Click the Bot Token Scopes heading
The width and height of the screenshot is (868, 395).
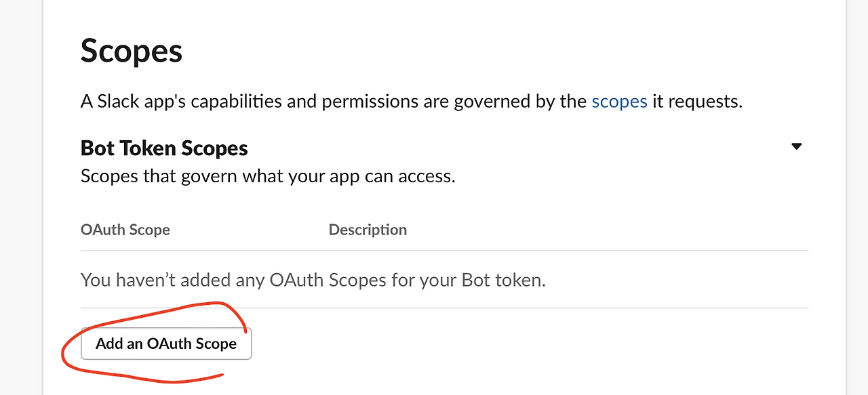(x=163, y=148)
